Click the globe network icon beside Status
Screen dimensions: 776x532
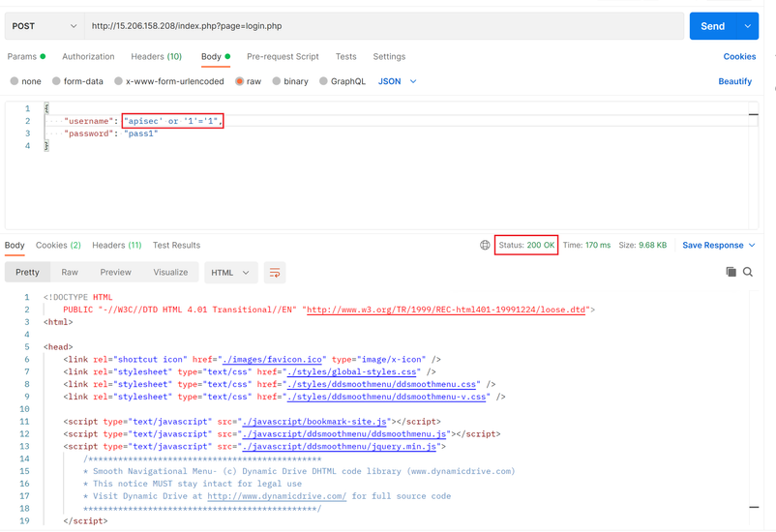coord(485,246)
